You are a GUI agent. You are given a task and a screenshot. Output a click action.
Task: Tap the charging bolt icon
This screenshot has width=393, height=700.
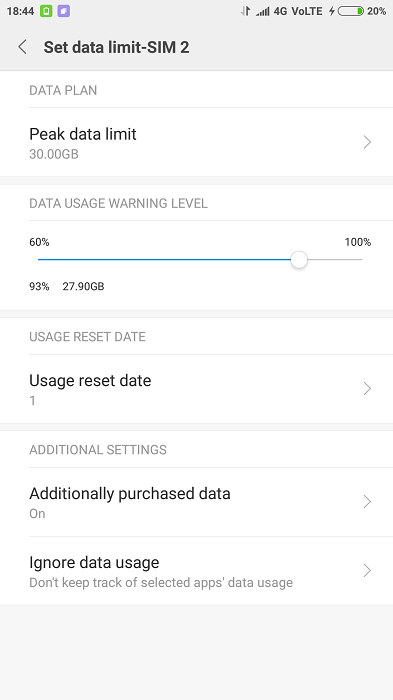332,11
